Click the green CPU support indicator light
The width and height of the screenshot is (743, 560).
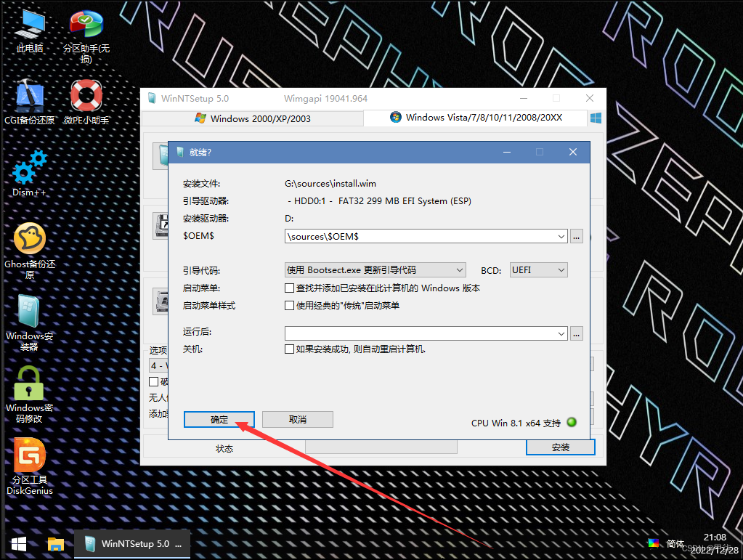coord(572,422)
